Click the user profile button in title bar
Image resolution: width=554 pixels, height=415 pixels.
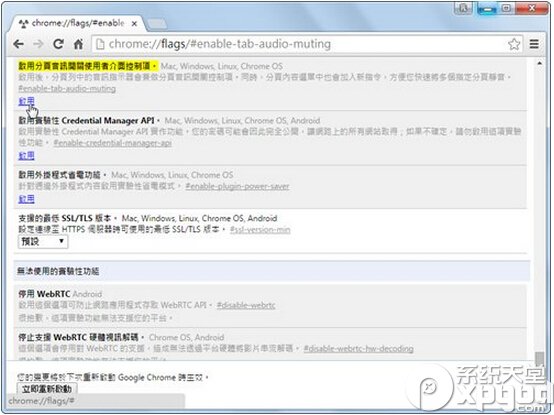click(x=463, y=8)
